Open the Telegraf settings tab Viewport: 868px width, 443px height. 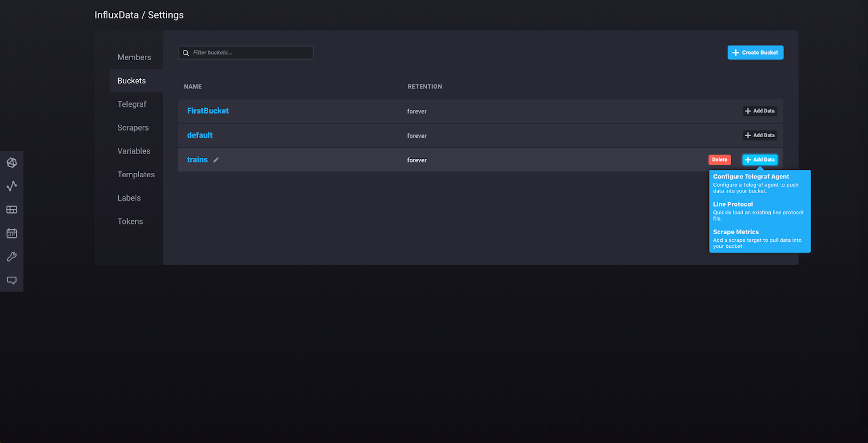(x=132, y=104)
